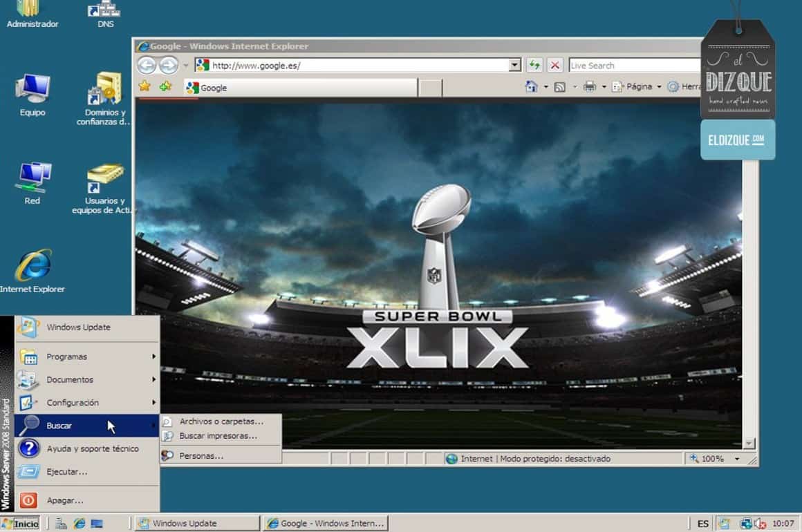
Task: Open Windows Update from Start menu
Action: pyautogui.click(x=87, y=327)
